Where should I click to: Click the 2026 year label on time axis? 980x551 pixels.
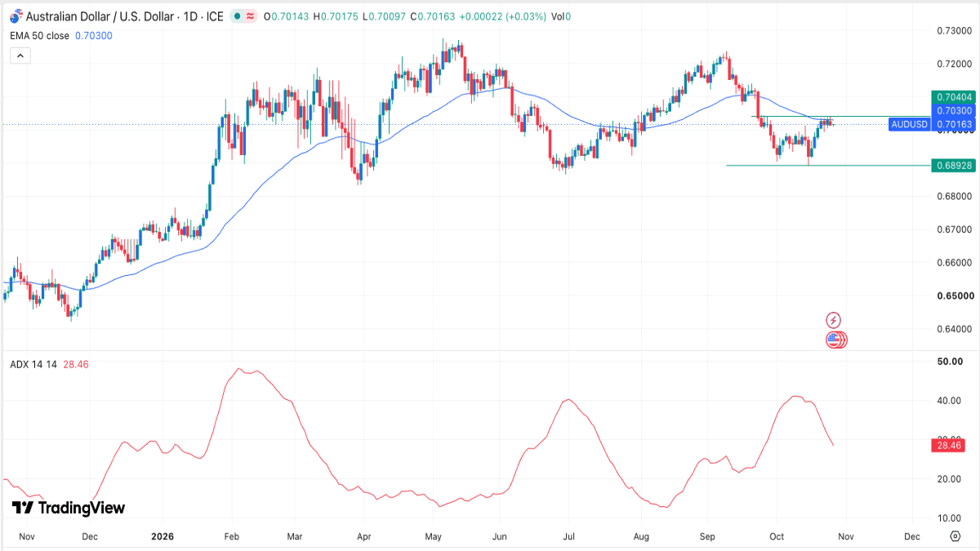[163, 536]
